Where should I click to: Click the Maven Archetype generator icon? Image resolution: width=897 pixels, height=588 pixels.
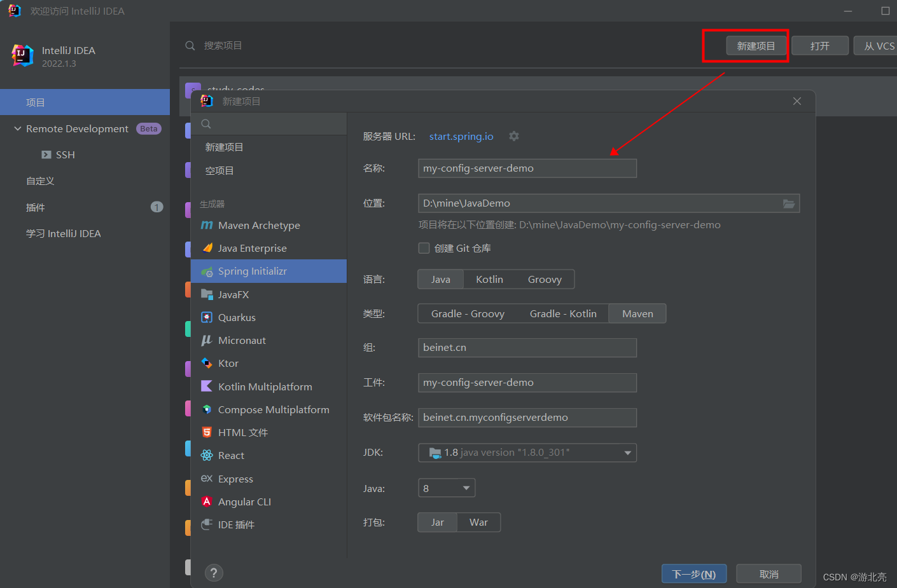(207, 225)
